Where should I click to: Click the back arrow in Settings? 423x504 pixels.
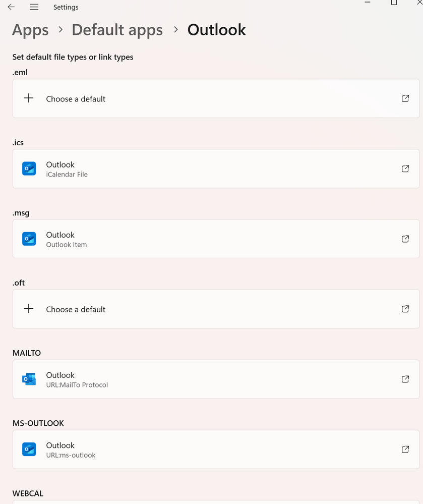(x=11, y=7)
